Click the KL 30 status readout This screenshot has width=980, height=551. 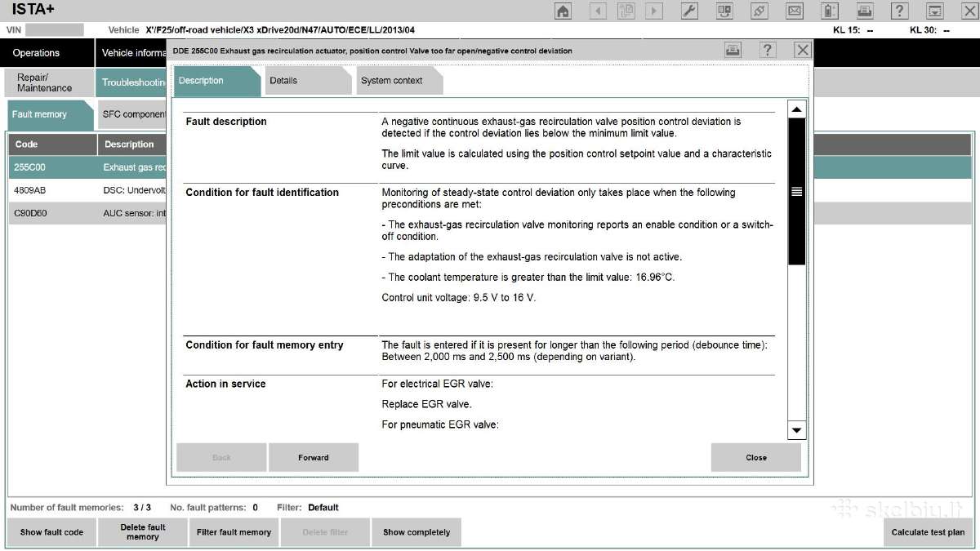click(x=930, y=30)
